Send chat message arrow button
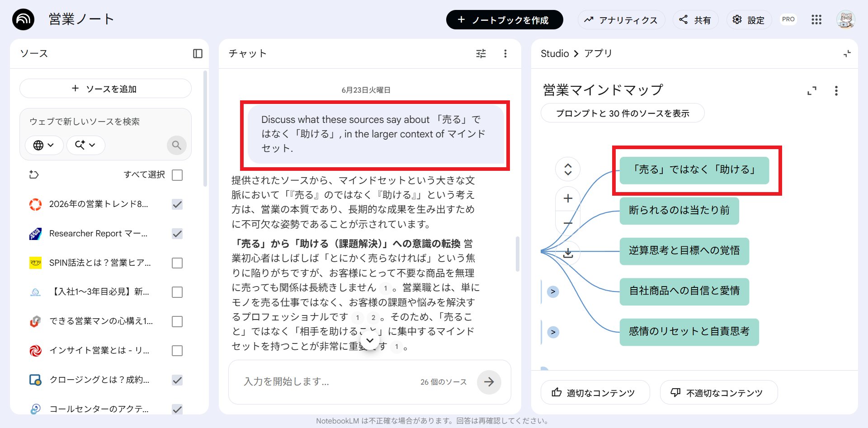The height and width of the screenshot is (428, 868). (489, 382)
